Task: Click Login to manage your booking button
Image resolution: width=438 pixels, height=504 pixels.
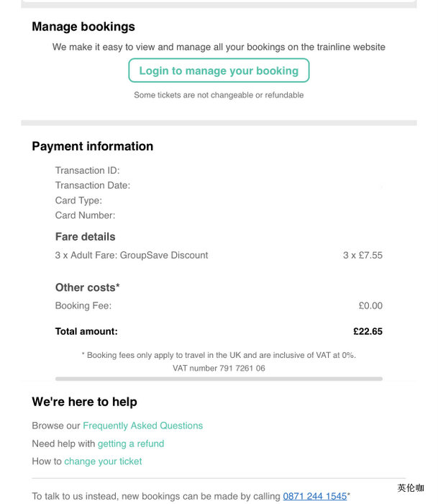Action: [x=219, y=71]
